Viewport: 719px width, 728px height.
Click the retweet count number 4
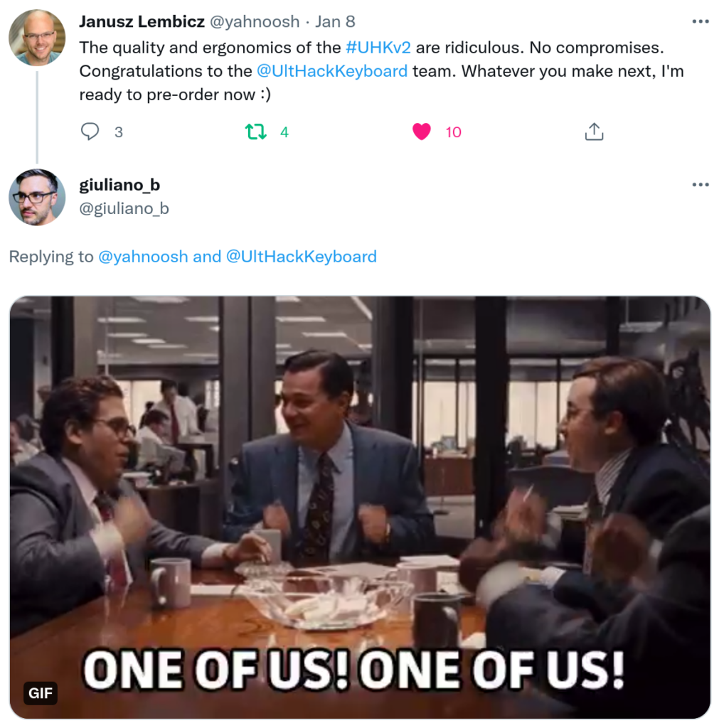click(284, 132)
